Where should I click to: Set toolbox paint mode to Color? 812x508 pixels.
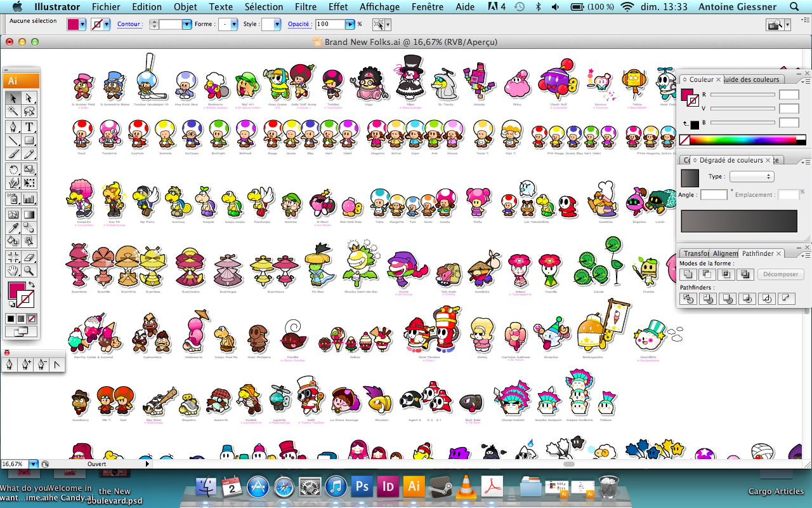pos(11,318)
